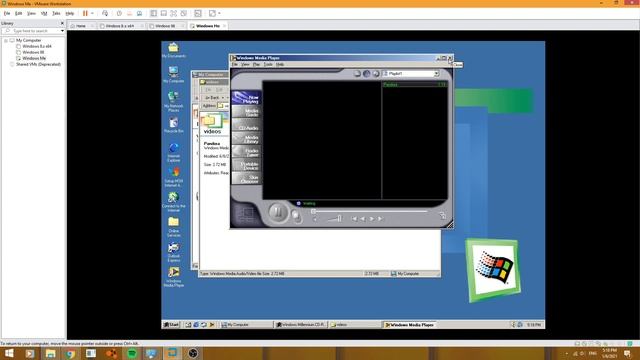This screenshot has height=360, width=640.
Task: Open power options arrow beside pause icon
Action: point(92,13)
